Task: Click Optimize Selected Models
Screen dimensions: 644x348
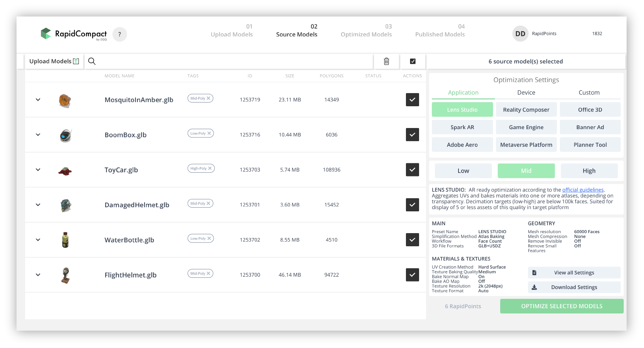Action: click(562, 306)
